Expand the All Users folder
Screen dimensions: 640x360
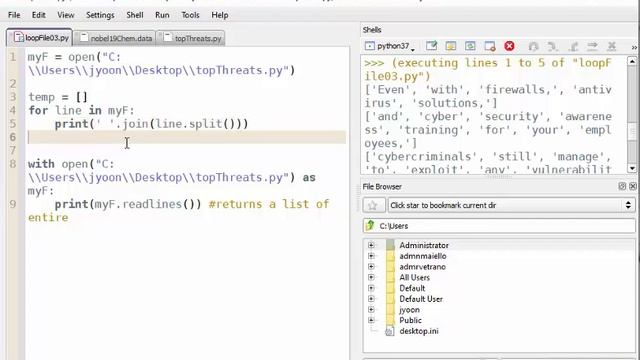371,277
